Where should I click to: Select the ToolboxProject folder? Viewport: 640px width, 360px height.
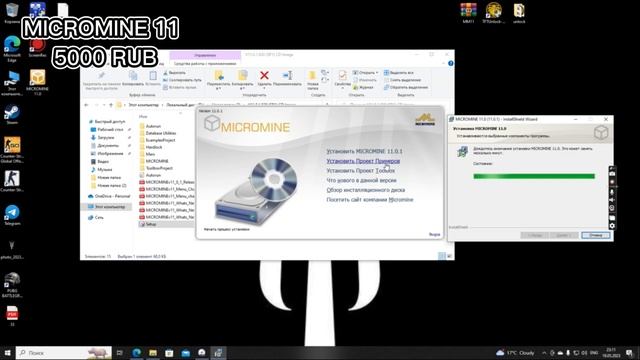(x=156, y=168)
